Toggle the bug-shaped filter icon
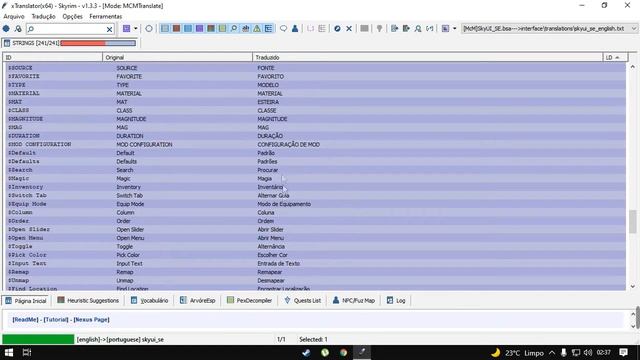 245,29
